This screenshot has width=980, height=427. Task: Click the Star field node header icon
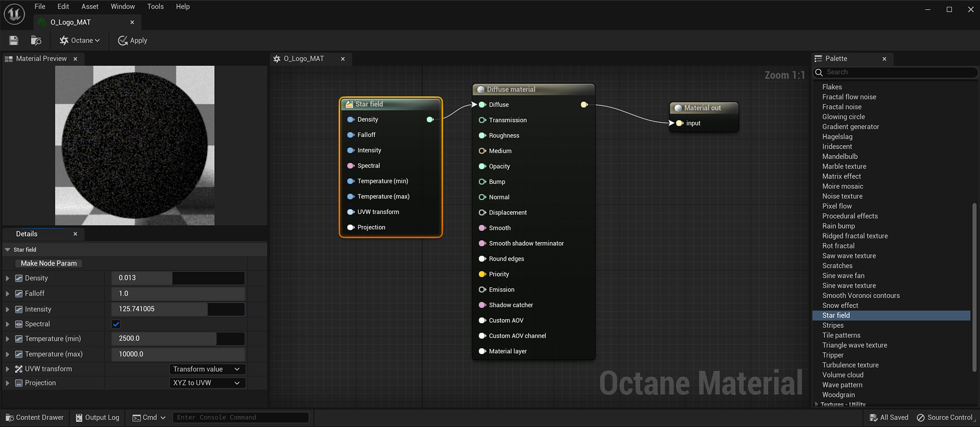click(x=349, y=104)
